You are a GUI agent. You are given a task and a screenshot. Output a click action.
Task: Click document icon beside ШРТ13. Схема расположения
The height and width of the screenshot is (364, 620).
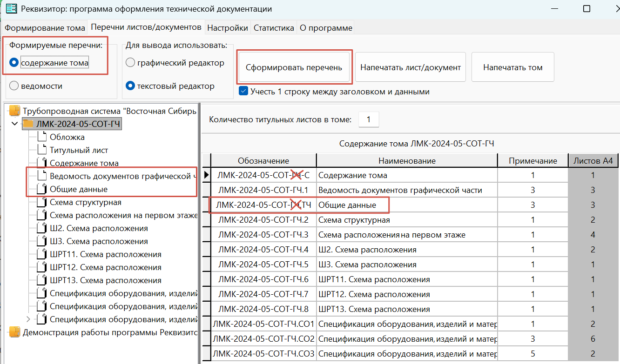(x=42, y=280)
